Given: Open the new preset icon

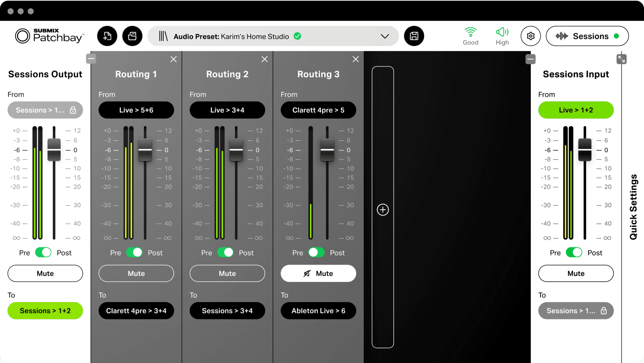Looking at the screenshot, I should 107,36.
